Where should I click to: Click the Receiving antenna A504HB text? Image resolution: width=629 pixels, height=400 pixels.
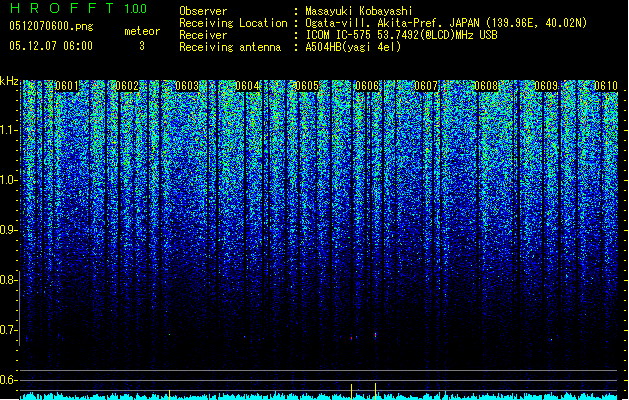coord(353,47)
